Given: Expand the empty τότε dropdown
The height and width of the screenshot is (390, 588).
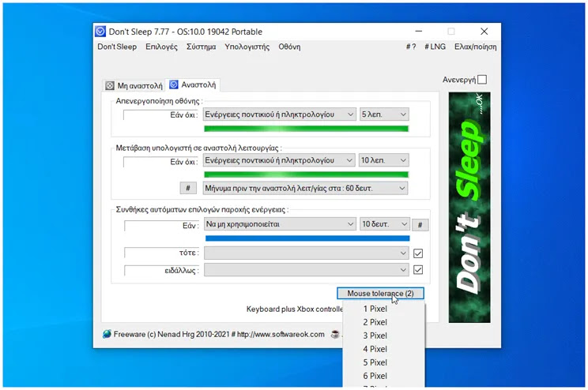Looking at the screenshot, I should 307,253.
